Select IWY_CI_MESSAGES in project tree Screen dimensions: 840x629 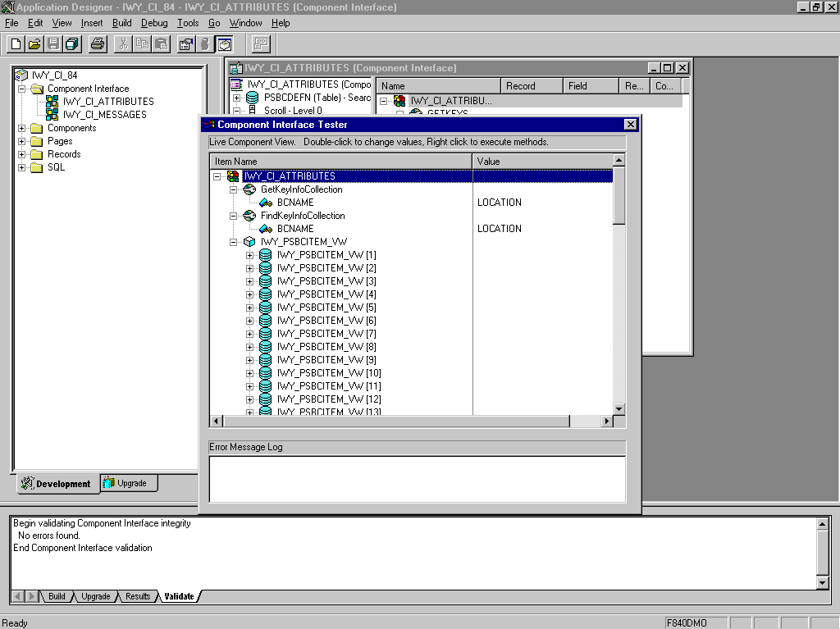coord(104,115)
